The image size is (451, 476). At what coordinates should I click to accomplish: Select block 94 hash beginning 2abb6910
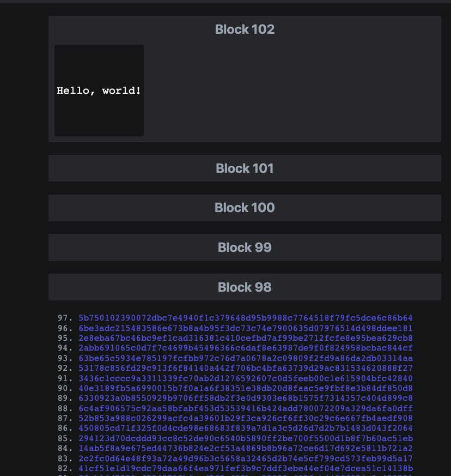(x=246, y=348)
